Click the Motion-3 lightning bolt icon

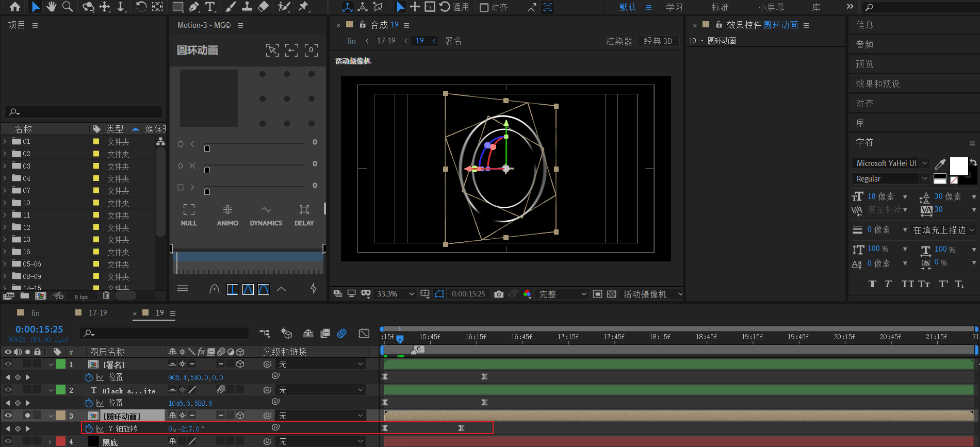[x=313, y=289]
